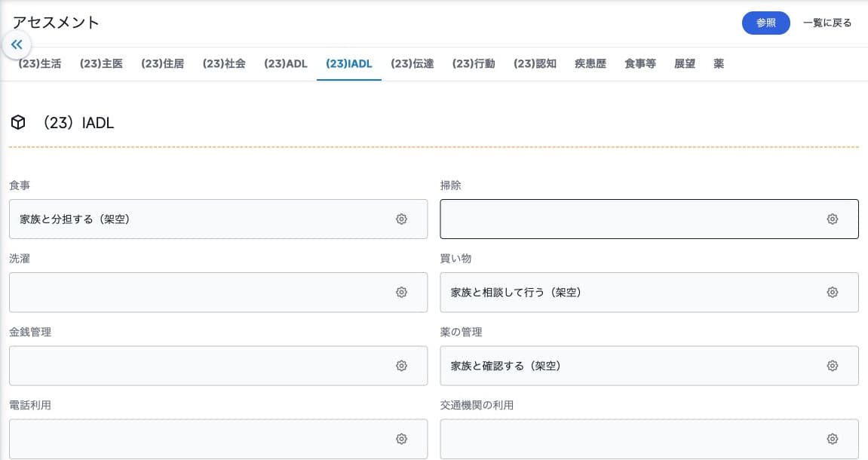Click the アセスメント page title
868x460 pixels.
pyautogui.click(x=56, y=23)
